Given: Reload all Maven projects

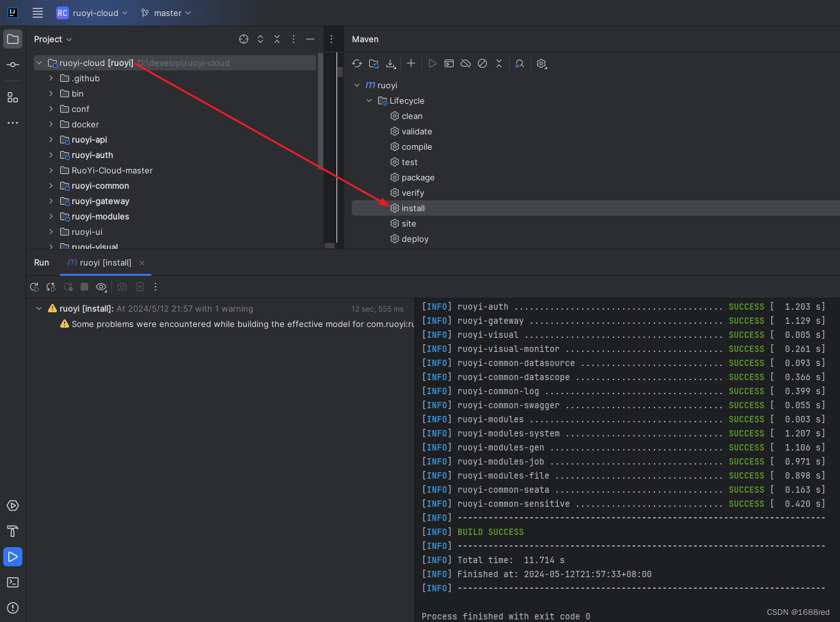Looking at the screenshot, I should pyautogui.click(x=357, y=63).
